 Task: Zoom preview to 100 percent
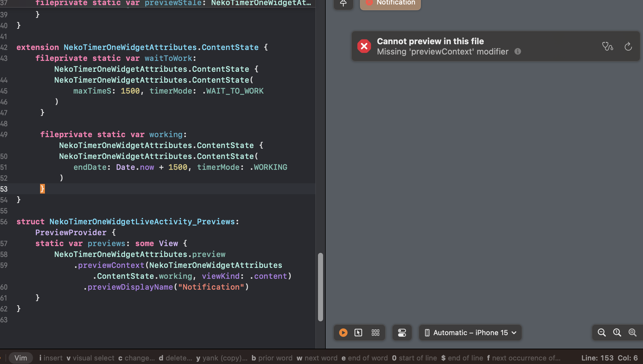coord(617,333)
